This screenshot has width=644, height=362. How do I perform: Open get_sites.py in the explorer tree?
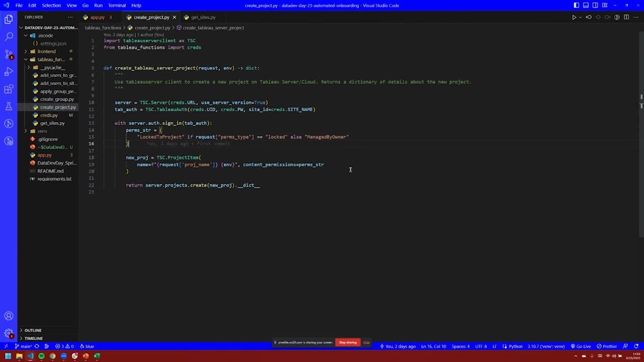tap(48, 123)
